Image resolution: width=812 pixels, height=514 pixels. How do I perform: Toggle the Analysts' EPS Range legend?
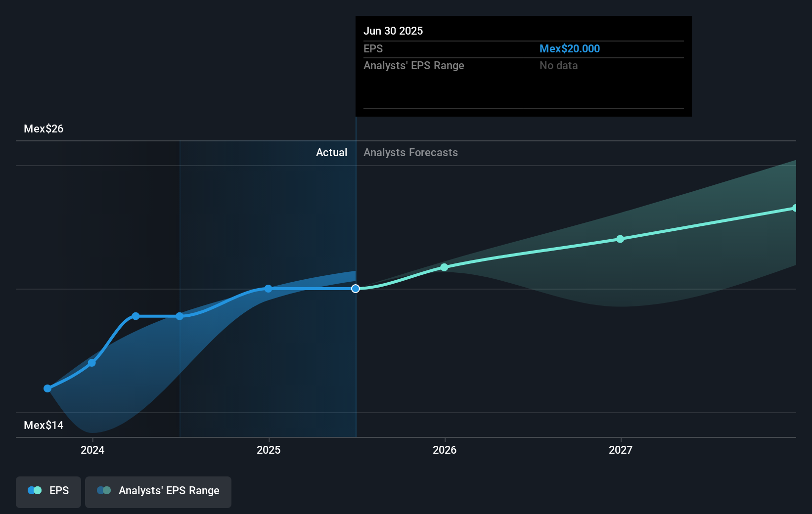coord(158,492)
